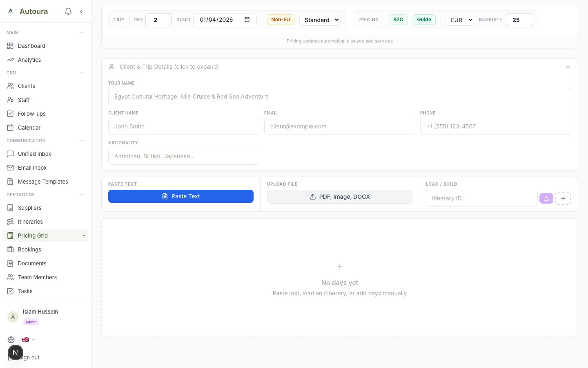588x368 pixels.
Task: Toggle the Non-EU badge
Action: point(281,20)
